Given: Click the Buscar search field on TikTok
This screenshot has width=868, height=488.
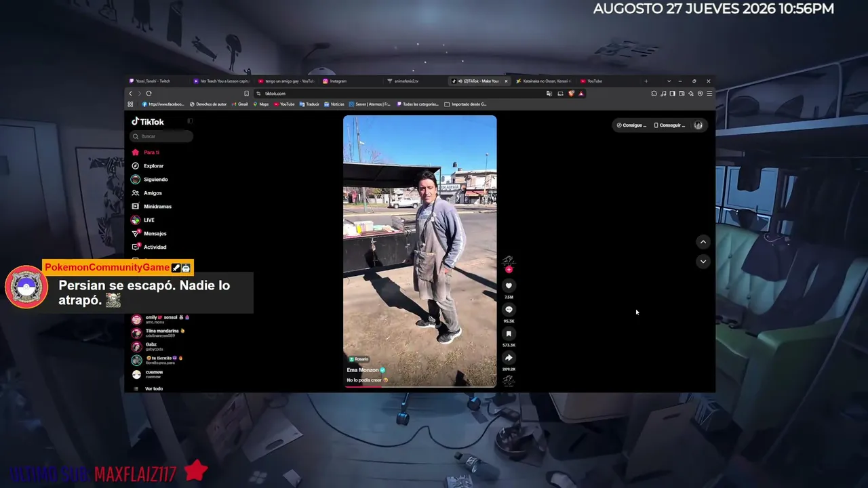Looking at the screenshot, I should pos(161,136).
